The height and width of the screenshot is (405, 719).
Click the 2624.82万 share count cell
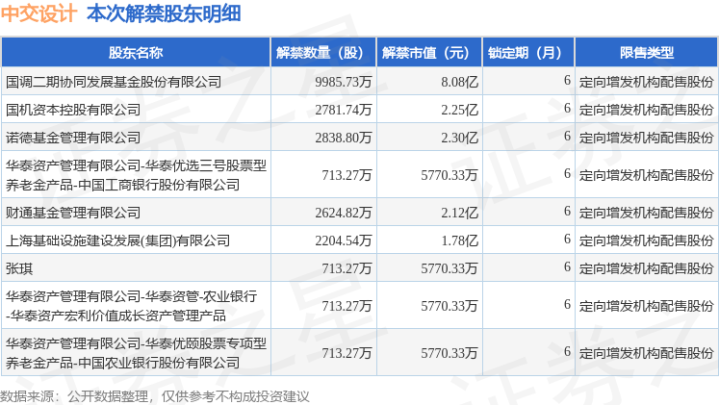tap(343, 213)
